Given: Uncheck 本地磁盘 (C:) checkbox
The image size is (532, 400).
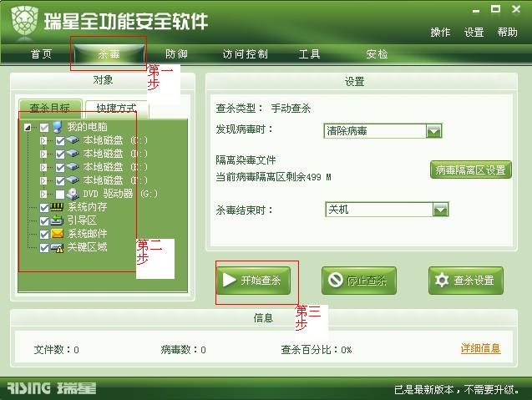Looking at the screenshot, I should pos(60,141).
